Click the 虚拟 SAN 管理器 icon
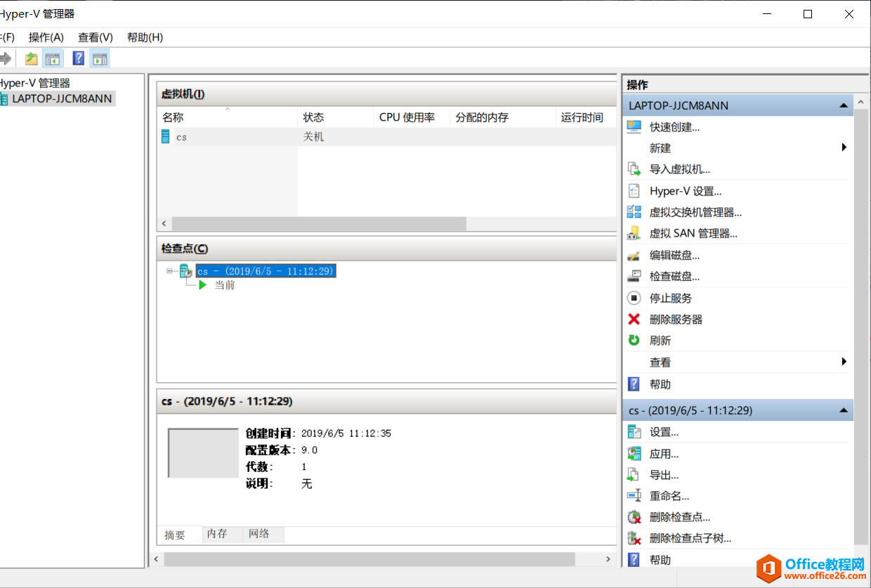 point(634,233)
